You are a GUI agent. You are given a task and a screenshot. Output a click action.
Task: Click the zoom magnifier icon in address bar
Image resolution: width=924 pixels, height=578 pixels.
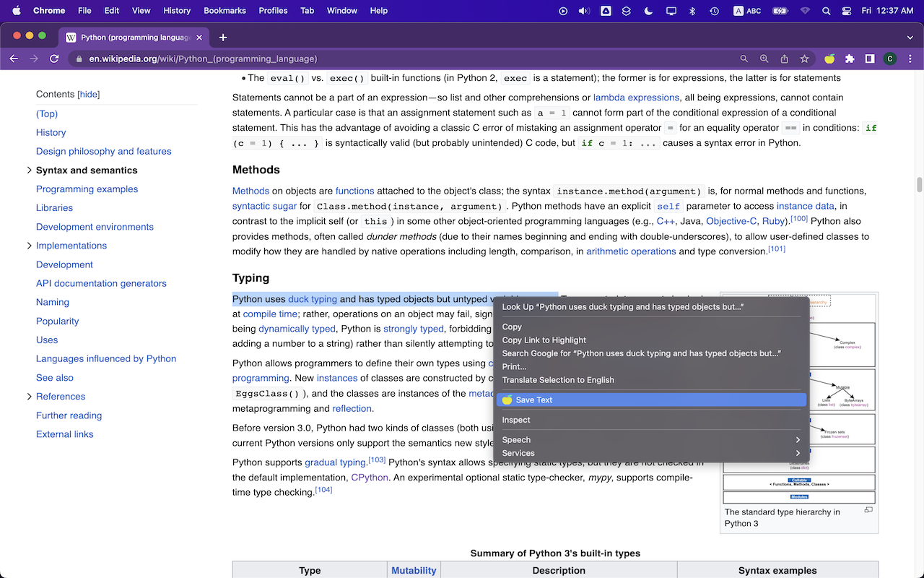click(x=764, y=59)
